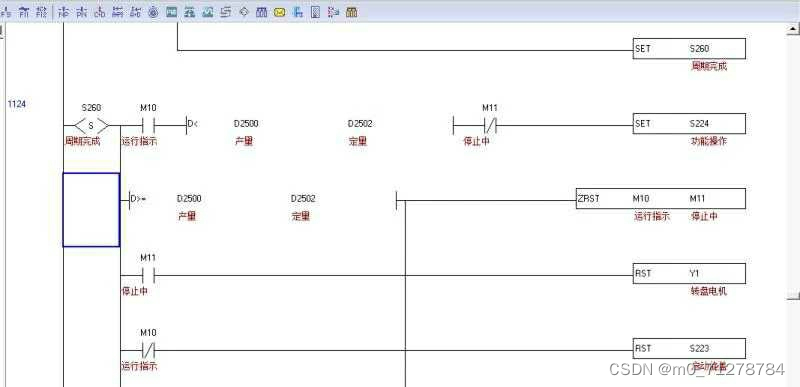Click D2502 operand in the D>= row
800x387 pixels.
[303, 198]
